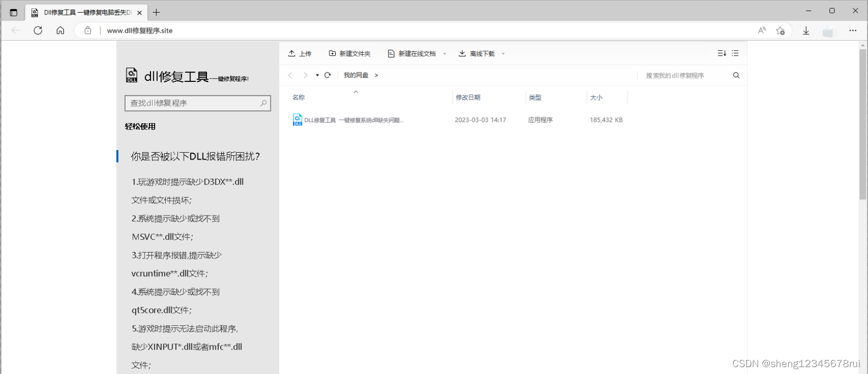Click 我的网盘 breadcrumb
The height and width of the screenshot is (374, 868).
point(356,76)
